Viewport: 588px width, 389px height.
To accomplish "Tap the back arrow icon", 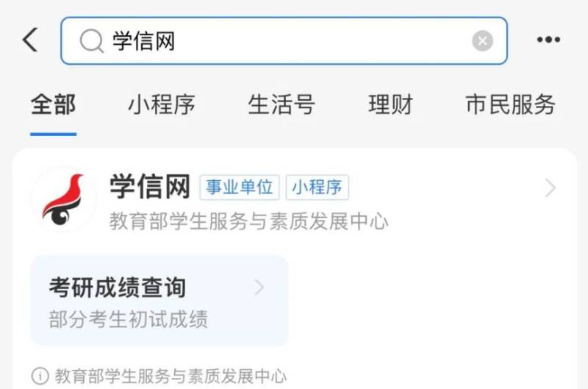I will point(30,40).
